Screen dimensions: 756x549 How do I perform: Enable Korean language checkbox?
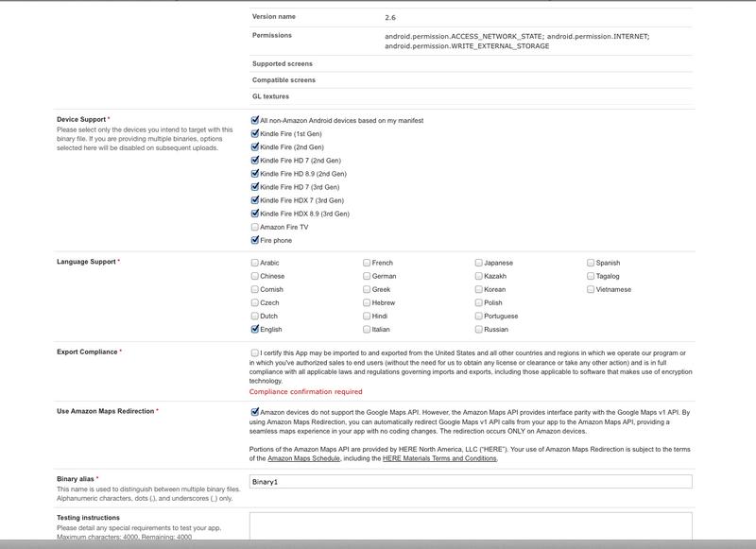tap(478, 289)
